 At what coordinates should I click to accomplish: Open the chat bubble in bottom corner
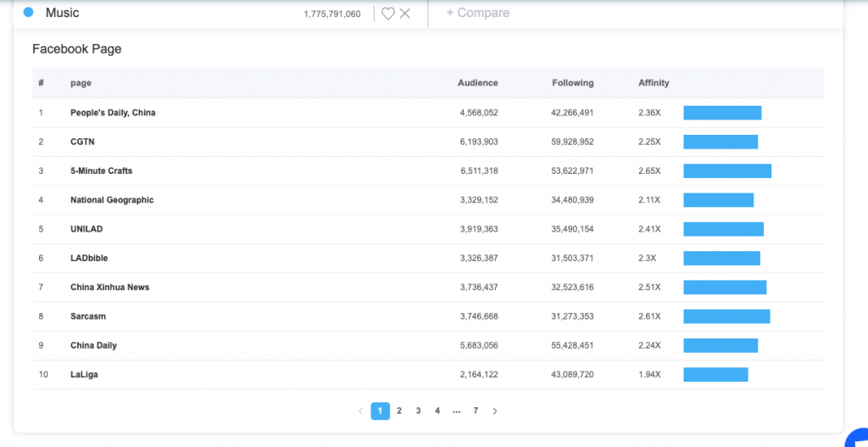[857, 438]
